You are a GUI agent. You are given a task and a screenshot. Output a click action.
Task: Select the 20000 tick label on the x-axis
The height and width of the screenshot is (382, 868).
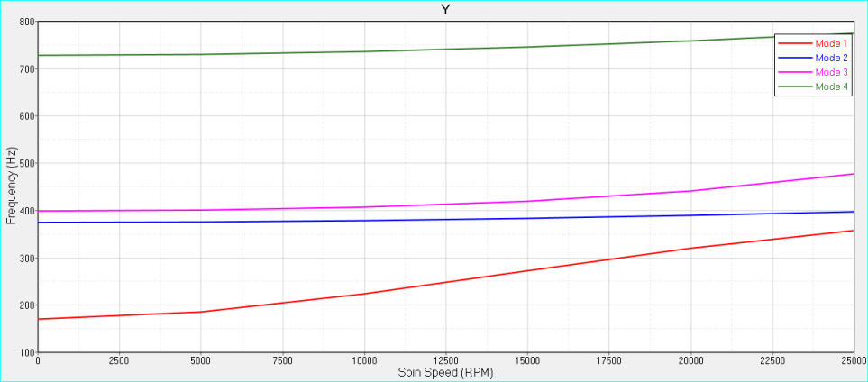pyautogui.click(x=690, y=361)
